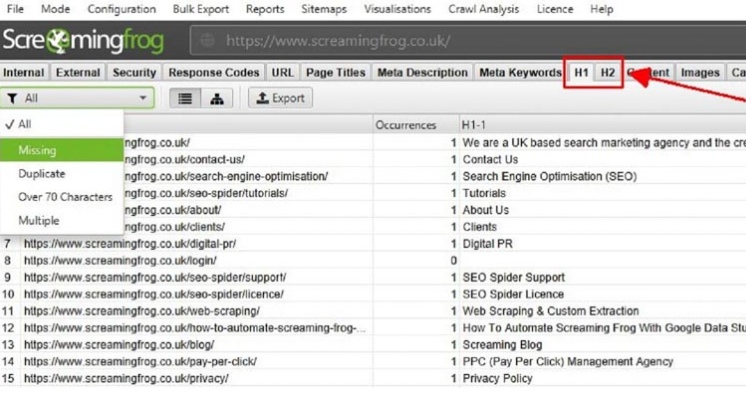The width and height of the screenshot is (746, 395).
Task: Open the Response Codes tab
Action: click(214, 72)
